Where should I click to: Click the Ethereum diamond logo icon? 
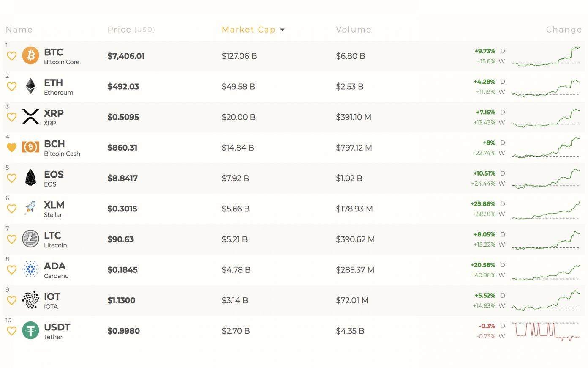point(30,86)
